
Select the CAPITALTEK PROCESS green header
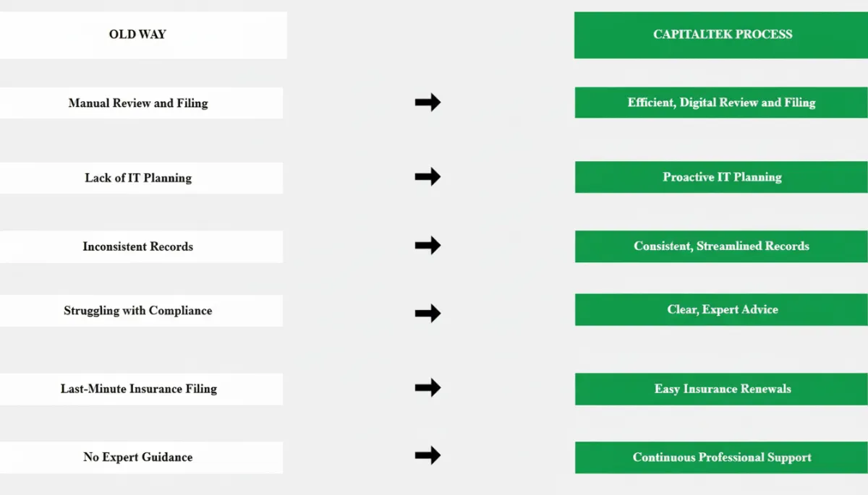coord(721,35)
